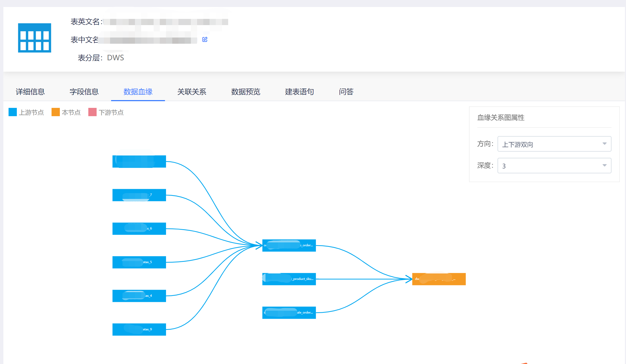This screenshot has height=364, width=626.
Task: Click the currently active 数据血缘 tab
Action: [x=138, y=92]
